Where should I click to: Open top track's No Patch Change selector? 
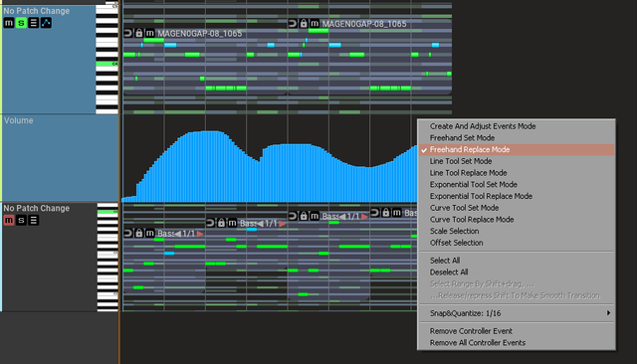tap(37, 11)
